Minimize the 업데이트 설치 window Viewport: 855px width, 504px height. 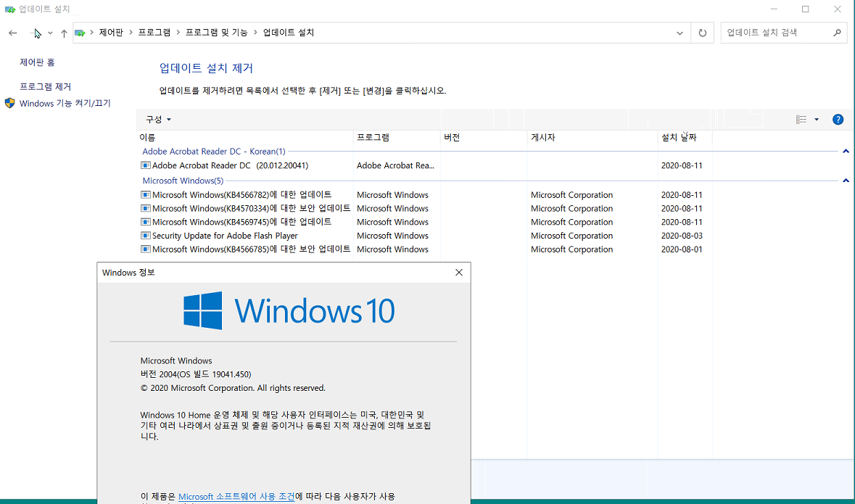[772, 9]
